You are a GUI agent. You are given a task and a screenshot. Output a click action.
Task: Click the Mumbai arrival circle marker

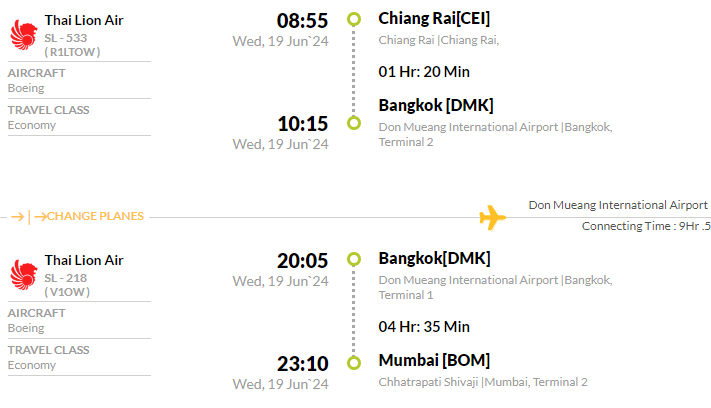point(354,363)
